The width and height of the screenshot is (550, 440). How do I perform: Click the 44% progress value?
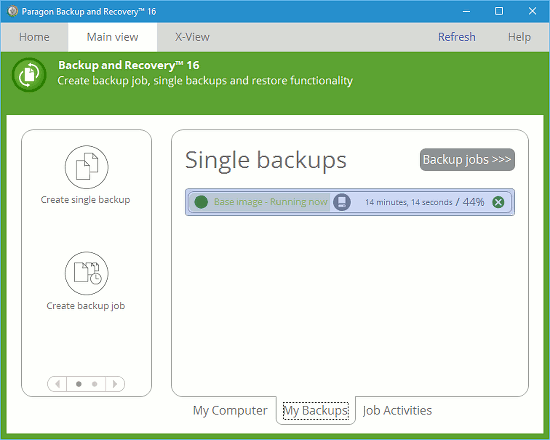[474, 202]
